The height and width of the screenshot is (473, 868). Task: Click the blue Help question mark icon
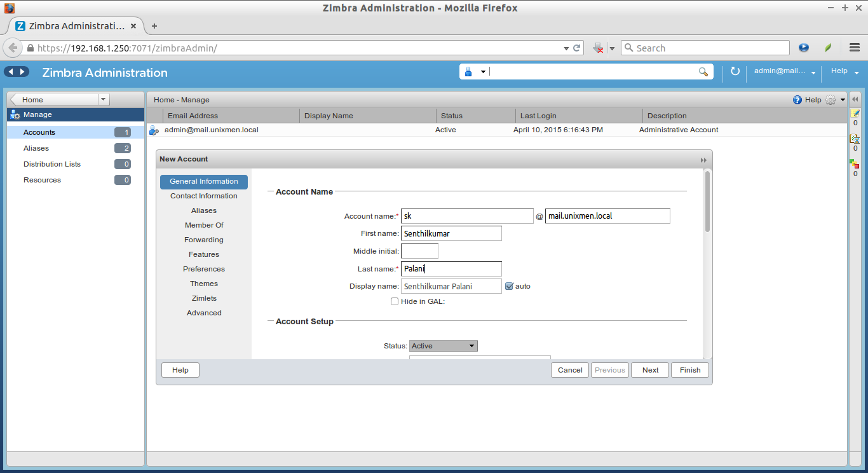(797, 100)
